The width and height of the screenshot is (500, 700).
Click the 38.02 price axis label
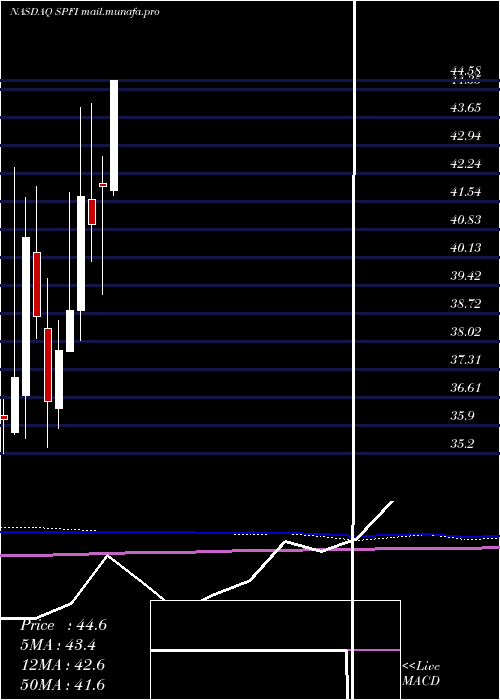tap(466, 332)
